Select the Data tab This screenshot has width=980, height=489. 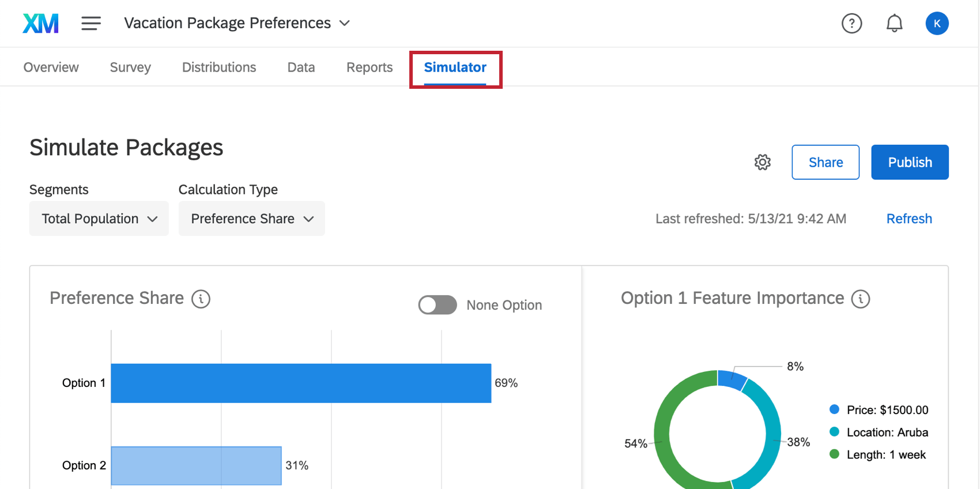[x=301, y=67]
